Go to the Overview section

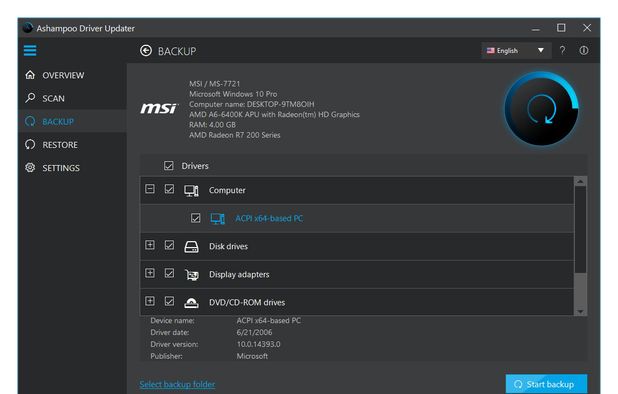(x=72, y=75)
